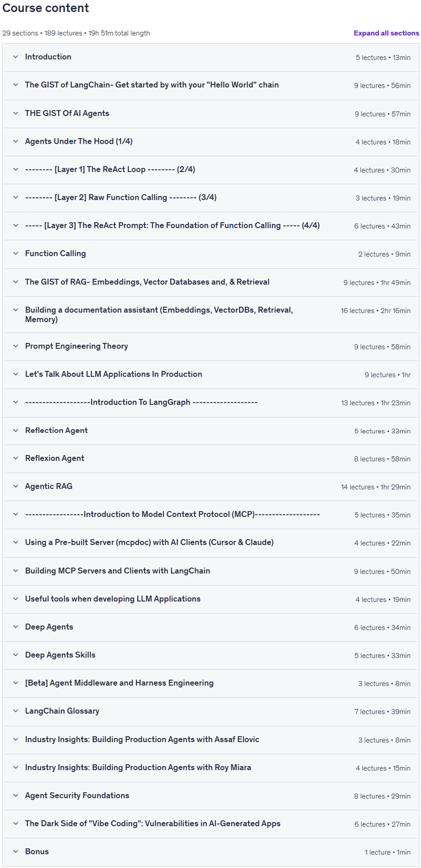
Task: Expand Introduction to Model Context Protocol chevron
Action: coord(15,514)
